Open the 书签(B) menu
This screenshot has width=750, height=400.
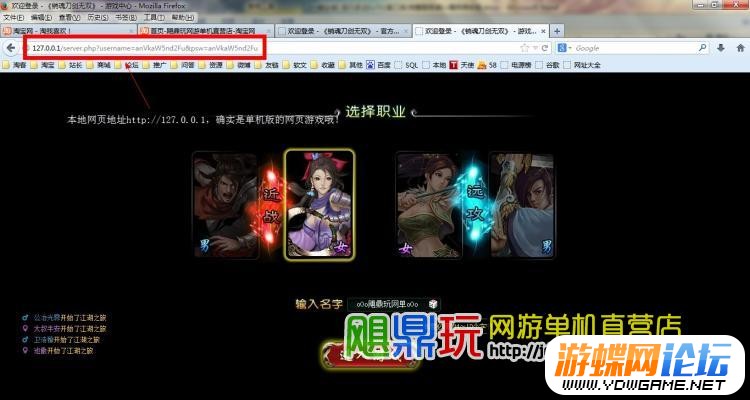coord(126,17)
